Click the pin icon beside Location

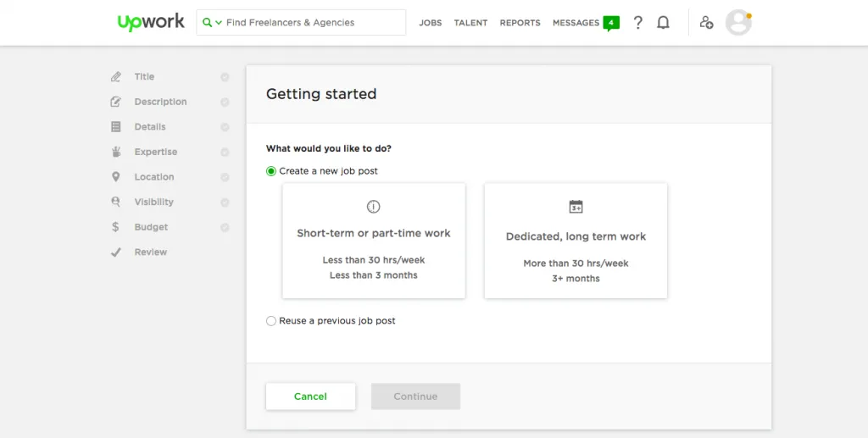pyautogui.click(x=115, y=177)
